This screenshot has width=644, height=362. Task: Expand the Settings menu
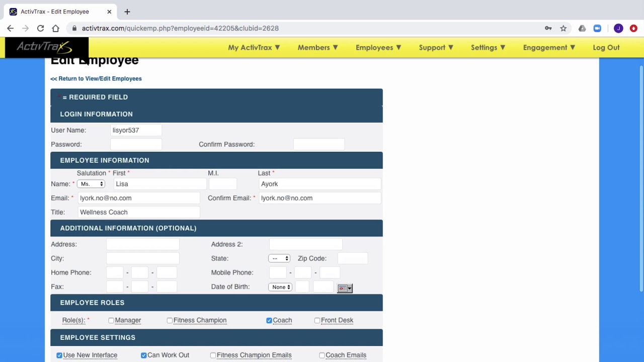pos(488,47)
